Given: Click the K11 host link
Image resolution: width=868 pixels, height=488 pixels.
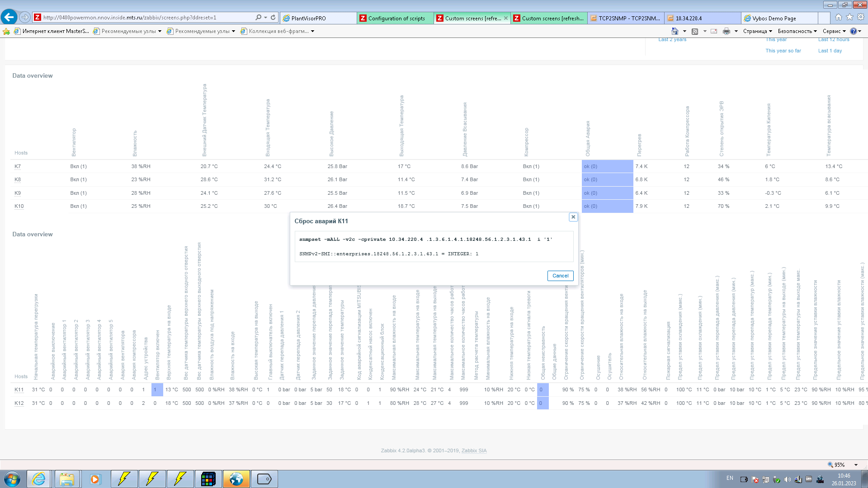Looking at the screenshot, I should click(19, 389).
